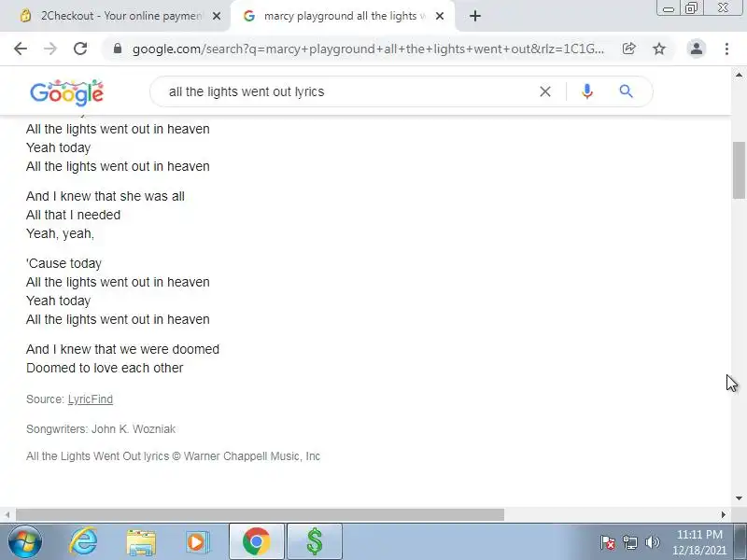The image size is (747, 560).
Task: Clear the search box text
Action: click(545, 91)
